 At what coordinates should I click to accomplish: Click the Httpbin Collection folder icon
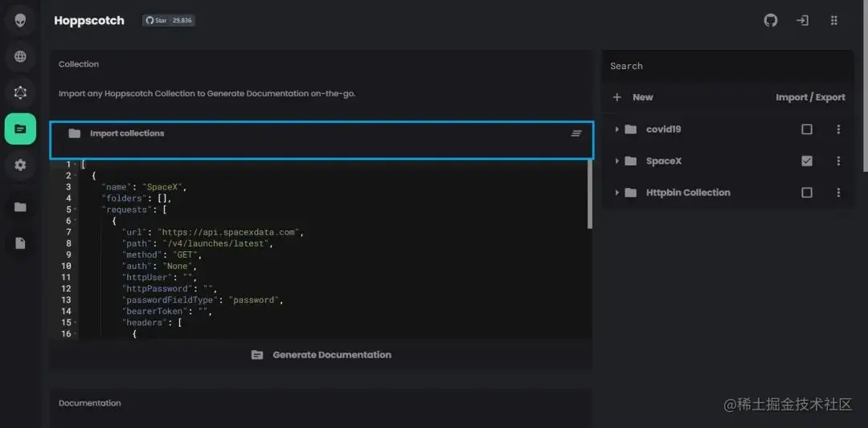point(631,193)
